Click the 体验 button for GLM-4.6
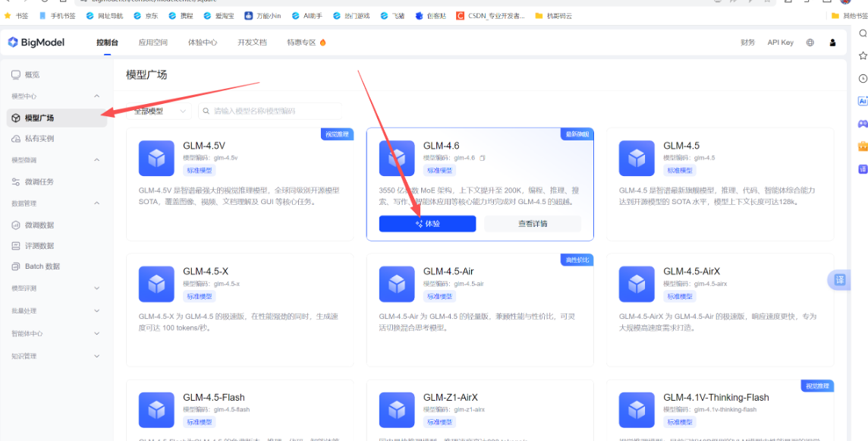Screen dimensions: 868x441 click(x=427, y=224)
